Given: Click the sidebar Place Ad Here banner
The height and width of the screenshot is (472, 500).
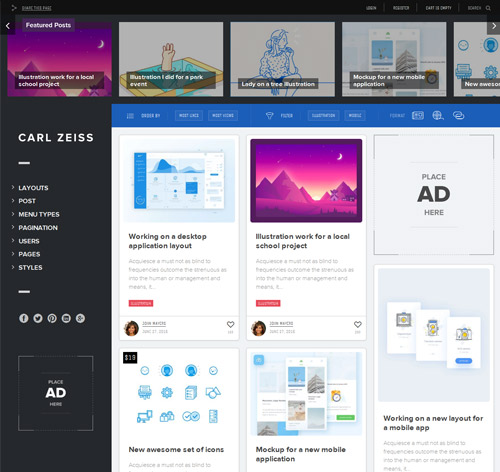Looking at the screenshot, I should (56, 393).
